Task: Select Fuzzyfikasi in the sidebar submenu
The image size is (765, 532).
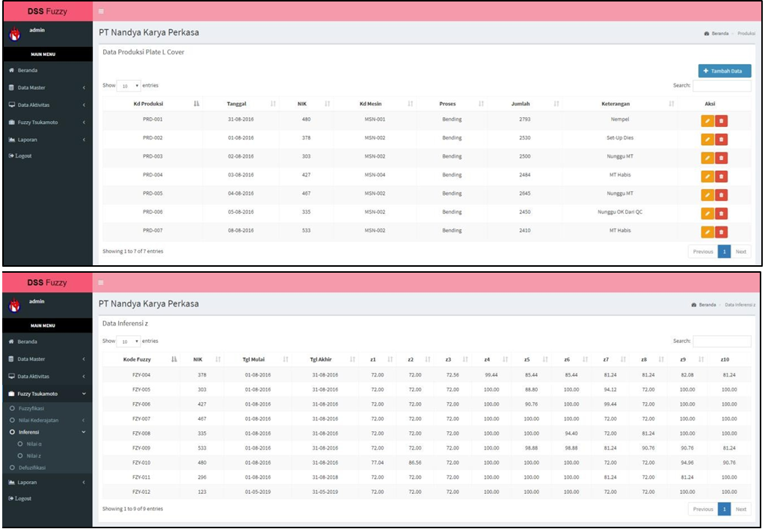Action: [31, 409]
